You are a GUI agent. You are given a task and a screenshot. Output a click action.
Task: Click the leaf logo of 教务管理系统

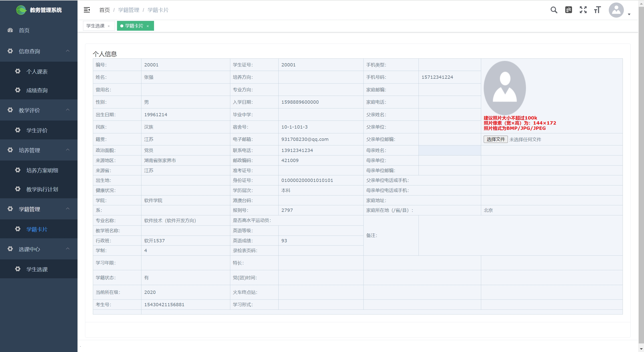pyautogui.click(x=21, y=10)
